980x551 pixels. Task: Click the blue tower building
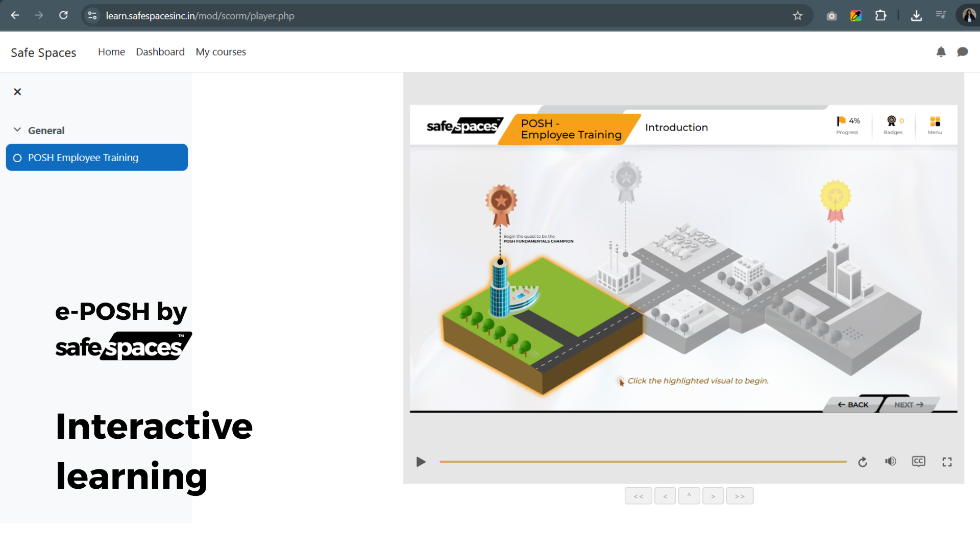(x=500, y=288)
